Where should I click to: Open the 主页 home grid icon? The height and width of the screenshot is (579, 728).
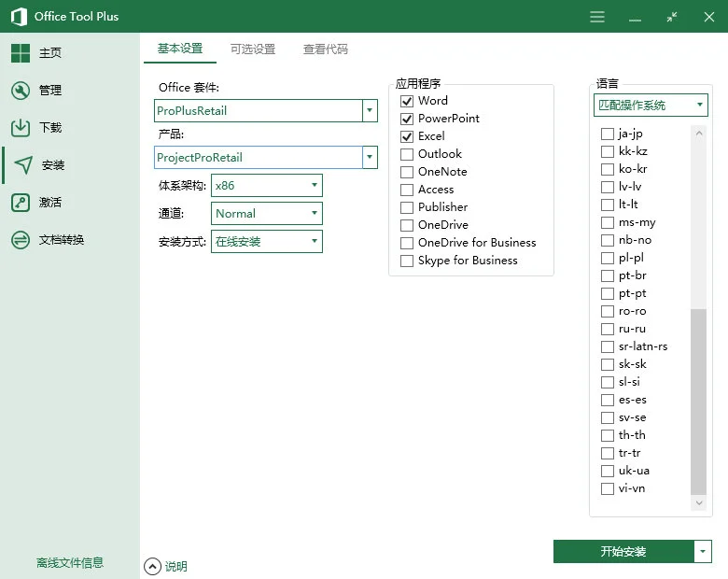[21, 53]
